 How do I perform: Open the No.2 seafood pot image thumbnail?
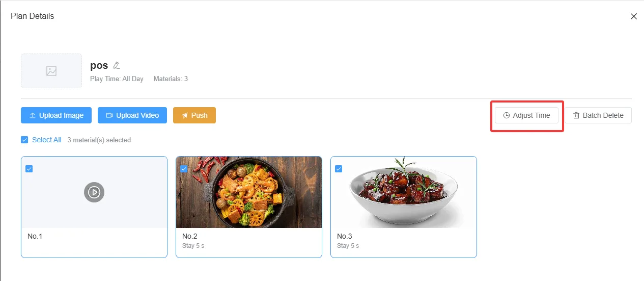tap(249, 192)
